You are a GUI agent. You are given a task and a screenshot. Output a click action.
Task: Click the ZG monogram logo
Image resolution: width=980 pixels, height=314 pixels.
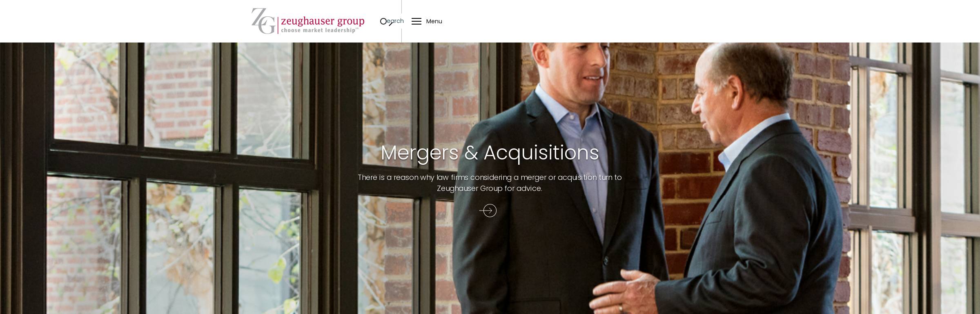coord(263,21)
